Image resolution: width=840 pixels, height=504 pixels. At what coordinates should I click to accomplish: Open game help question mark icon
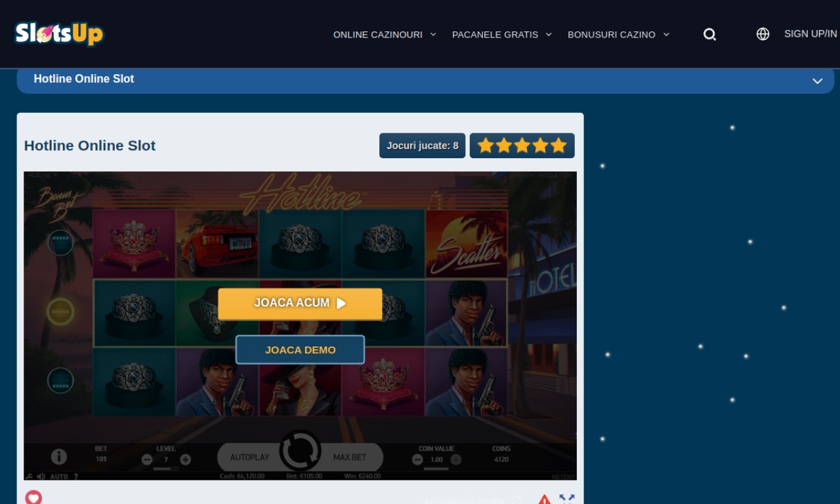(x=75, y=476)
